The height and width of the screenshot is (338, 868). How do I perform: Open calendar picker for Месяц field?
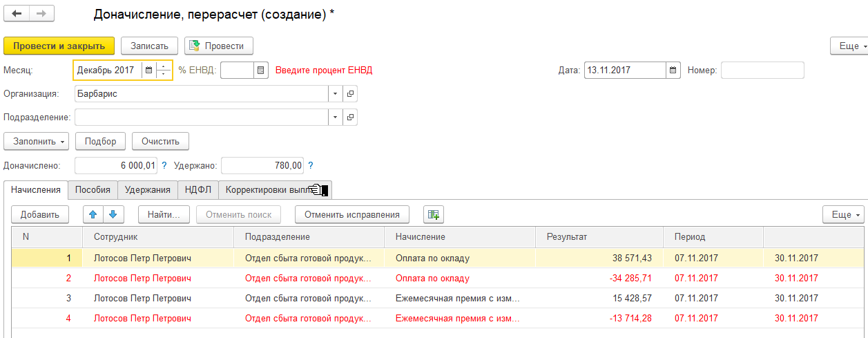click(x=148, y=71)
